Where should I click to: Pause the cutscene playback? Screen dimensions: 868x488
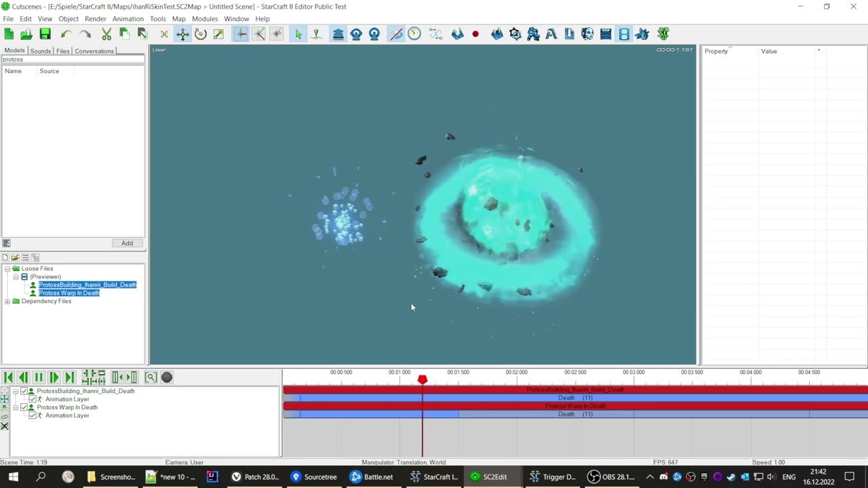[x=39, y=378]
